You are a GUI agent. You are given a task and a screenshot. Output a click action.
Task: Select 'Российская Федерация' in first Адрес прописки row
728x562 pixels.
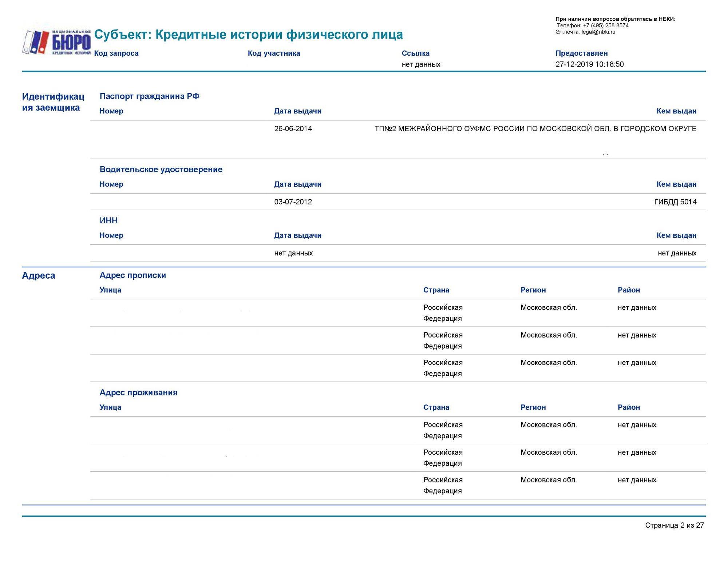click(x=443, y=313)
